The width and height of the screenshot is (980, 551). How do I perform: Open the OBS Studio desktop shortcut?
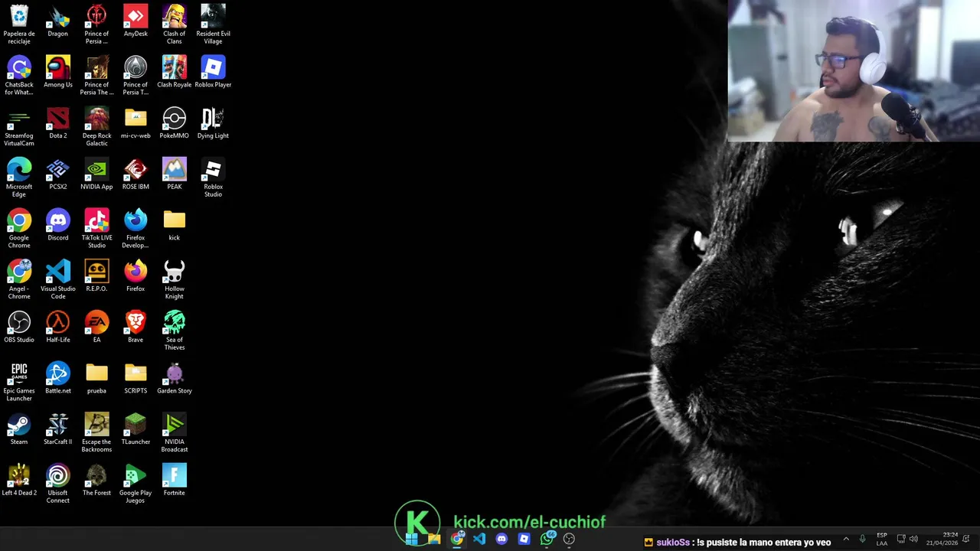(x=19, y=328)
